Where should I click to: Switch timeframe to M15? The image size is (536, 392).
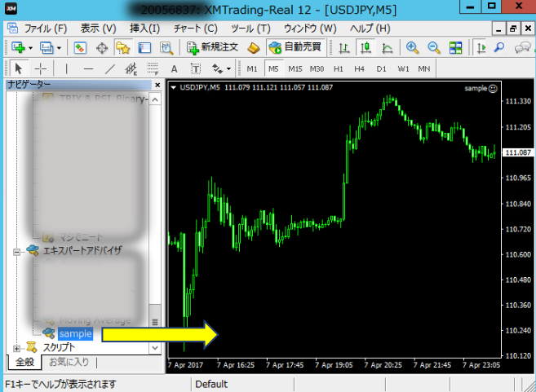pos(295,69)
